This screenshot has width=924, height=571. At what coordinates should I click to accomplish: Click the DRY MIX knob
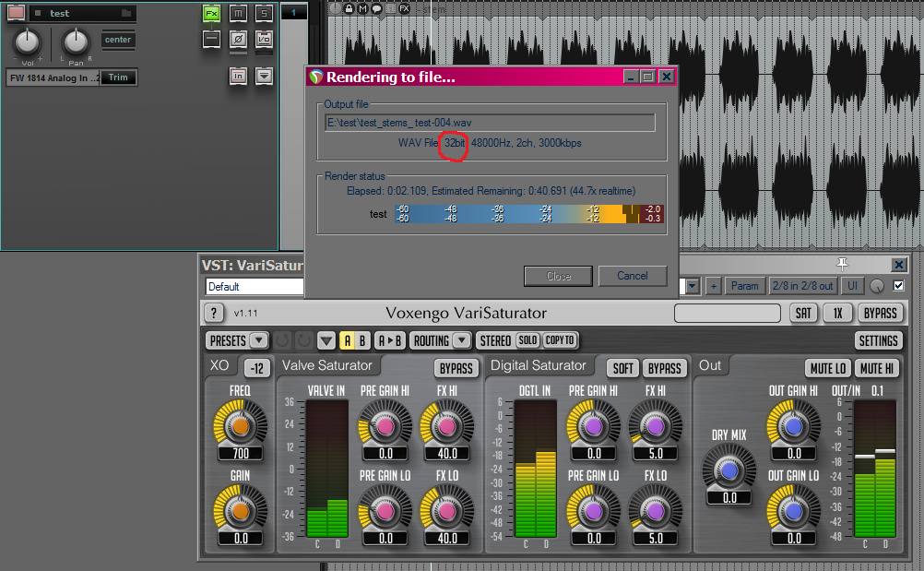coord(729,470)
